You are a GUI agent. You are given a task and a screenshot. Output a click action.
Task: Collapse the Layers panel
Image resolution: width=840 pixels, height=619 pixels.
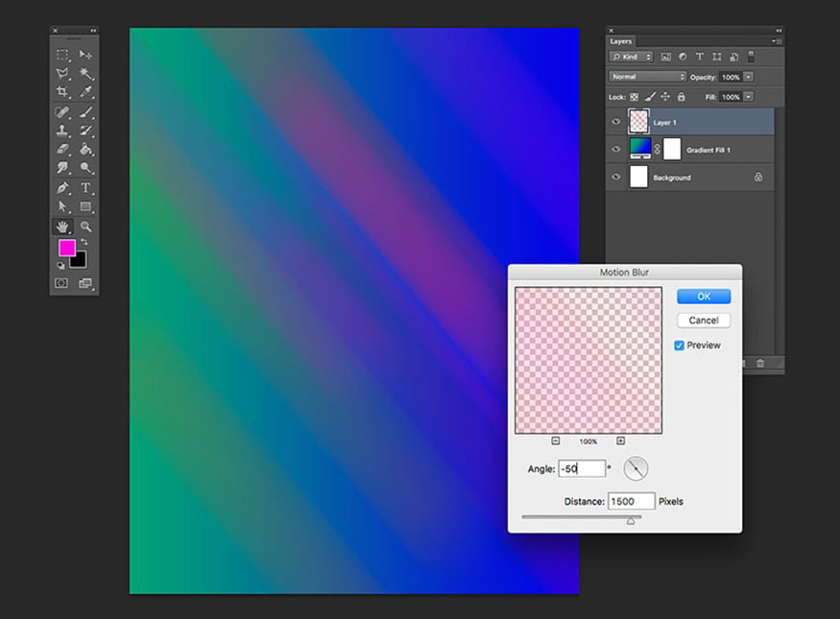click(779, 31)
